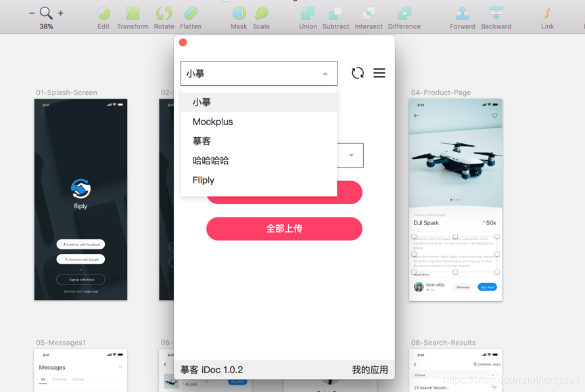Image resolution: width=585 pixels, height=392 pixels.
Task: Click the heart icon in Product Page artboard
Action: coord(494,116)
